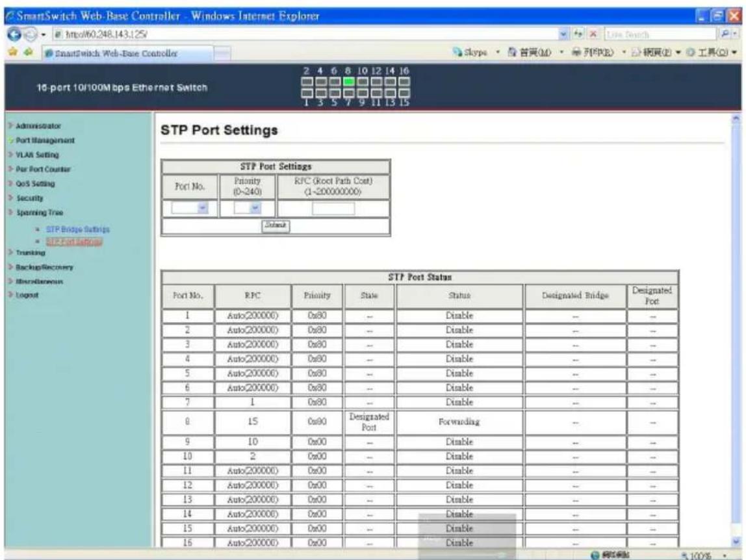Click RPC value '10' in port 9 row
The image size is (746, 560).
pos(253,442)
